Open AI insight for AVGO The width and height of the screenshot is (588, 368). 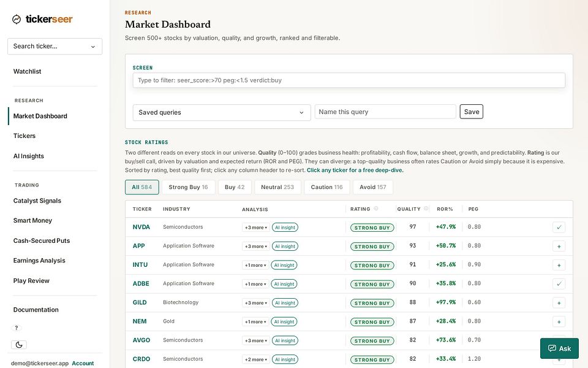(285, 340)
